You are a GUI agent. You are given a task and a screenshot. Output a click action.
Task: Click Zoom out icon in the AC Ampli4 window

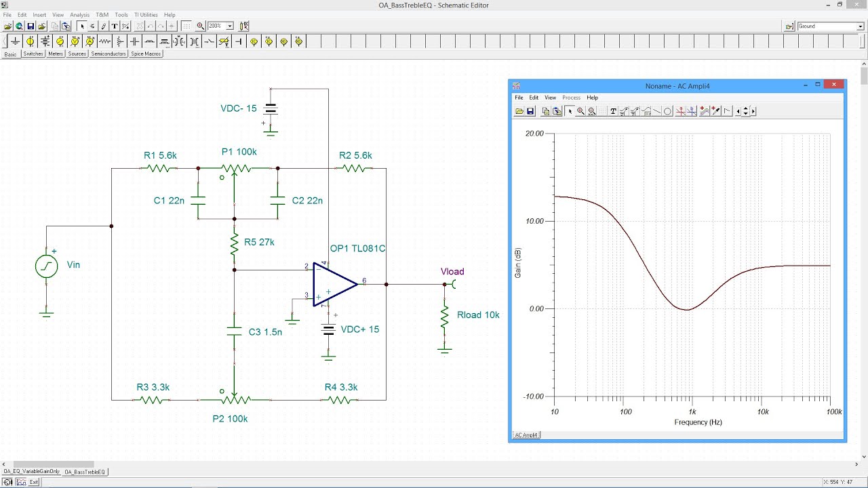pyautogui.click(x=591, y=111)
